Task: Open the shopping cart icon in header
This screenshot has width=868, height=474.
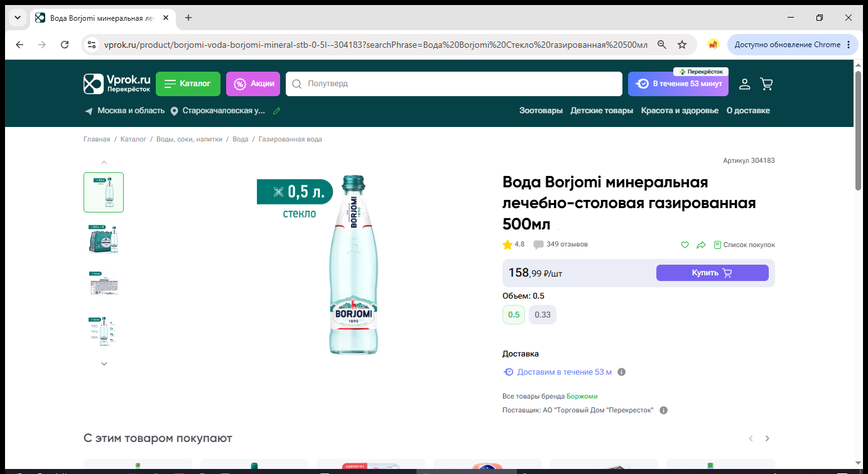Action: coord(766,84)
